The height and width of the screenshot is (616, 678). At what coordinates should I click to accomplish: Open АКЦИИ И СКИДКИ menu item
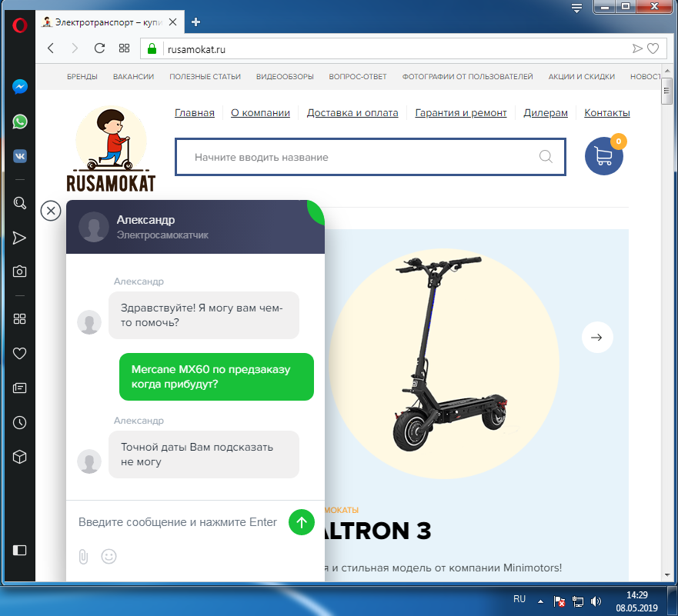(x=582, y=77)
